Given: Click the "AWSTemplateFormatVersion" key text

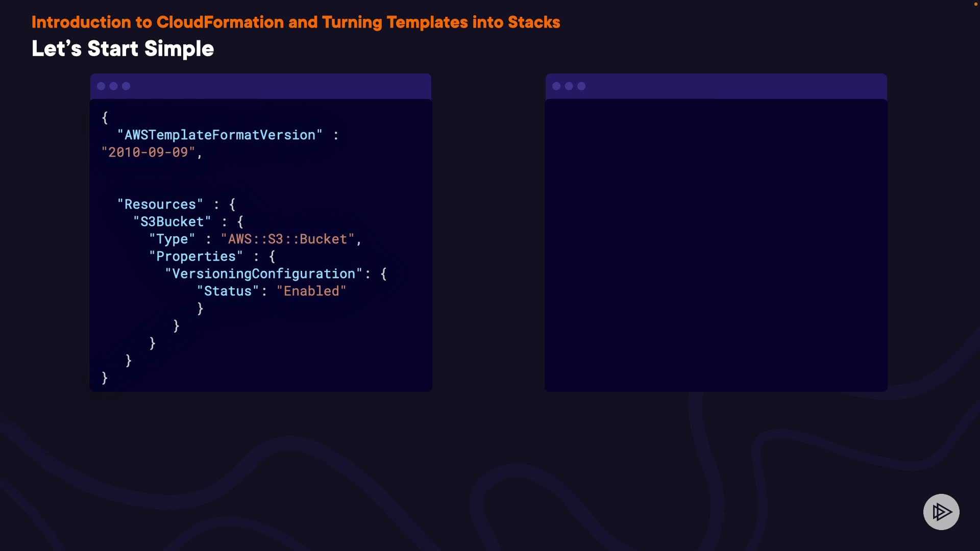Looking at the screenshot, I should tap(219, 135).
